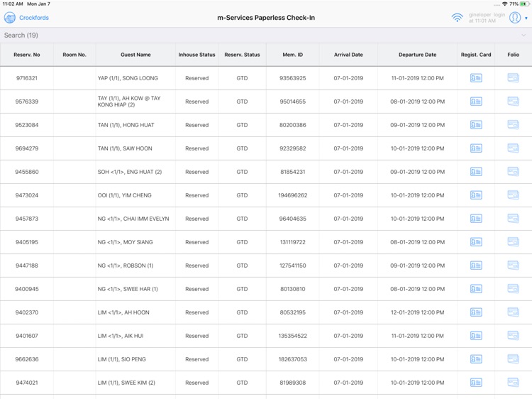The height and width of the screenshot is (399, 532).
Task: Tap the Search (19) bar
Action: coord(266,35)
